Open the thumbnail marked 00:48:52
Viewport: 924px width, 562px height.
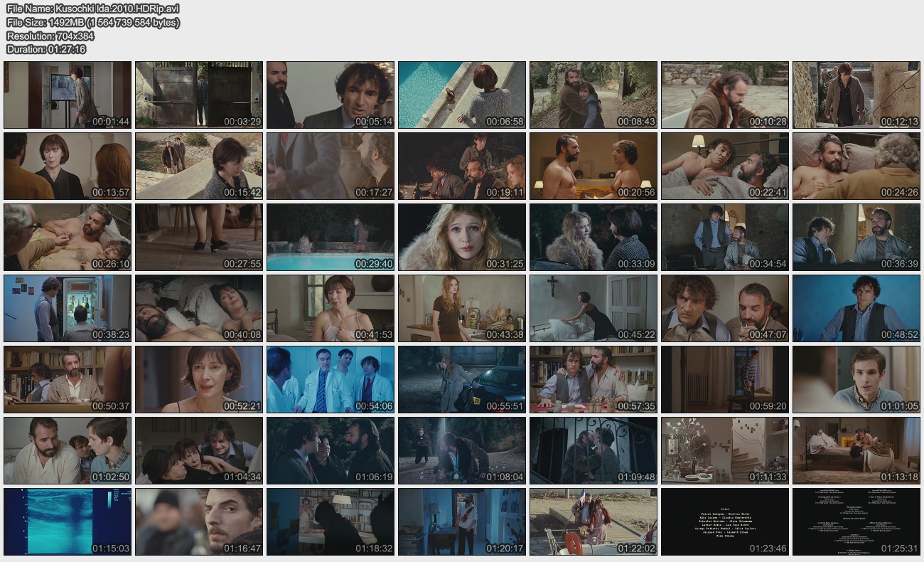[x=856, y=308]
